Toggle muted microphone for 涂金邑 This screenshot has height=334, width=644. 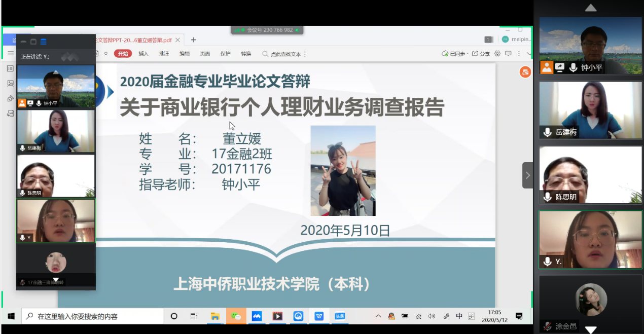click(x=547, y=326)
